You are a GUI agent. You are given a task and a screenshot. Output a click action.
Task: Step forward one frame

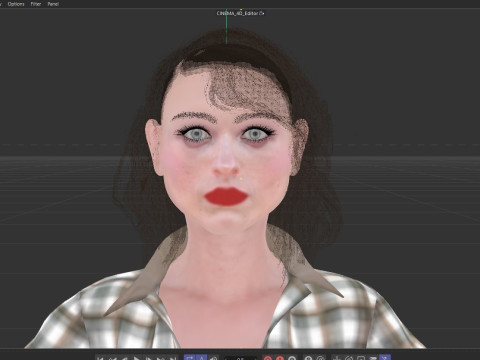pos(149,358)
